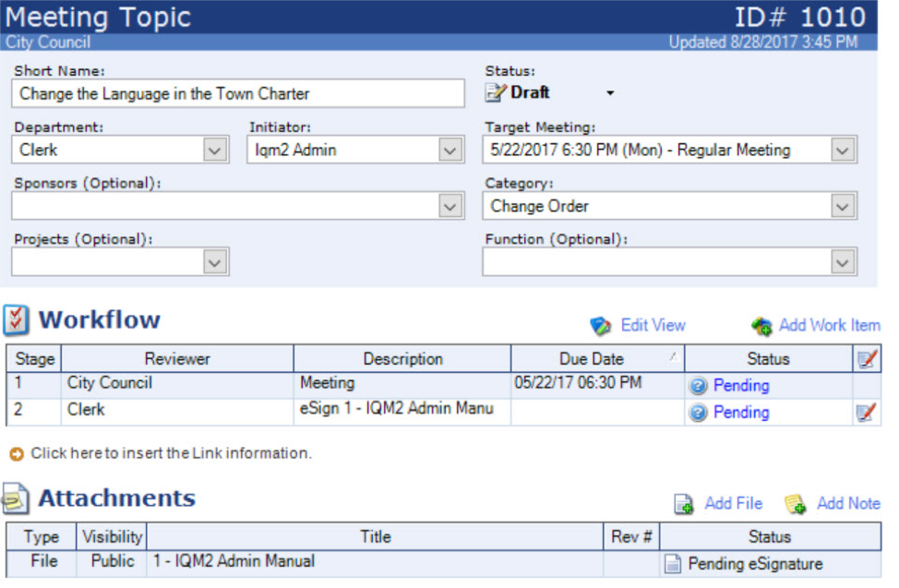
Task: Click the Add Note icon
Action: (796, 504)
